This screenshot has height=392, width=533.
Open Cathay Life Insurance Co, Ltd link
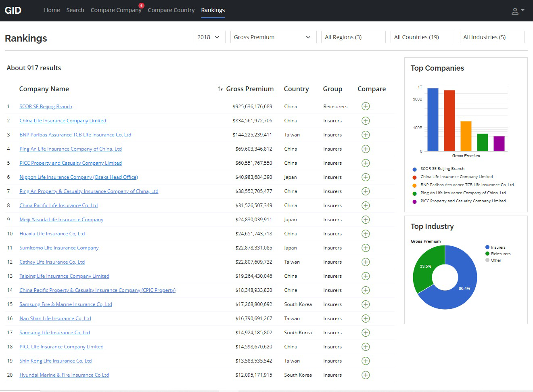click(x=52, y=262)
